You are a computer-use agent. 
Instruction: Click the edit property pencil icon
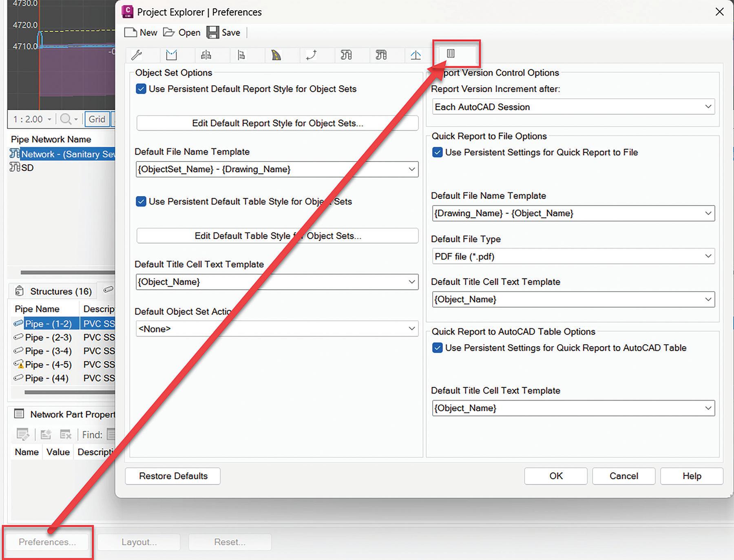coord(23,434)
